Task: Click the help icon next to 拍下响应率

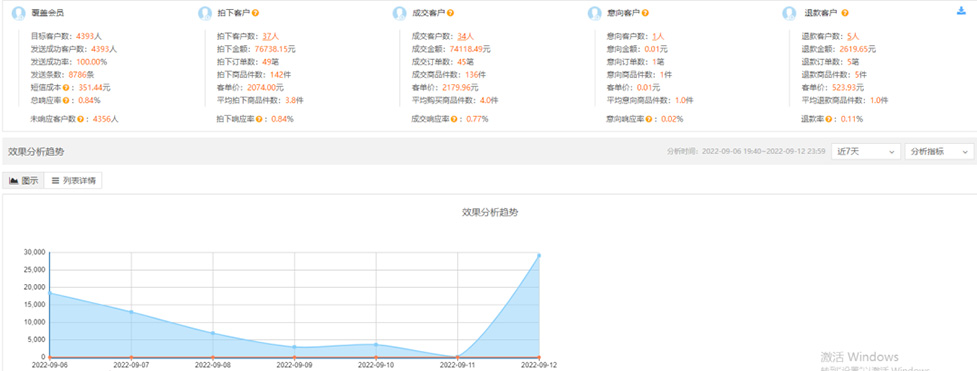Action: pos(260,118)
